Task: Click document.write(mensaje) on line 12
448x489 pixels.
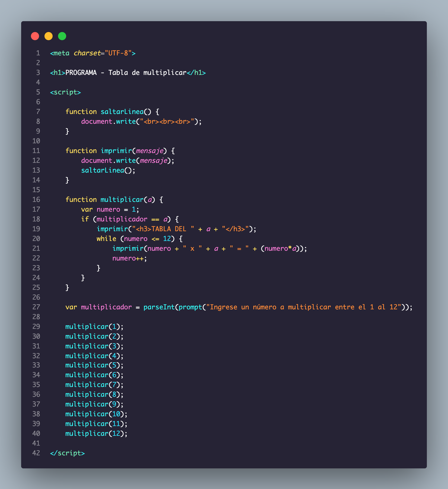Action: (128, 161)
